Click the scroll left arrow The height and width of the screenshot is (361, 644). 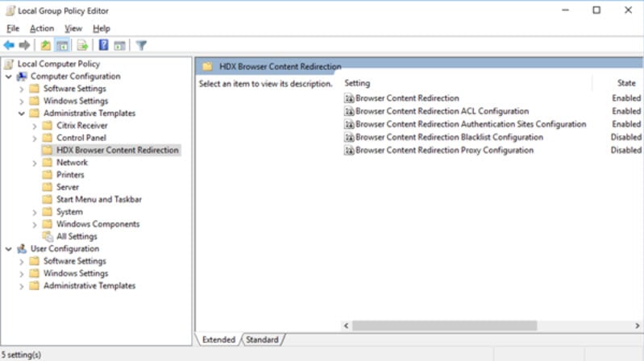(347, 326)
